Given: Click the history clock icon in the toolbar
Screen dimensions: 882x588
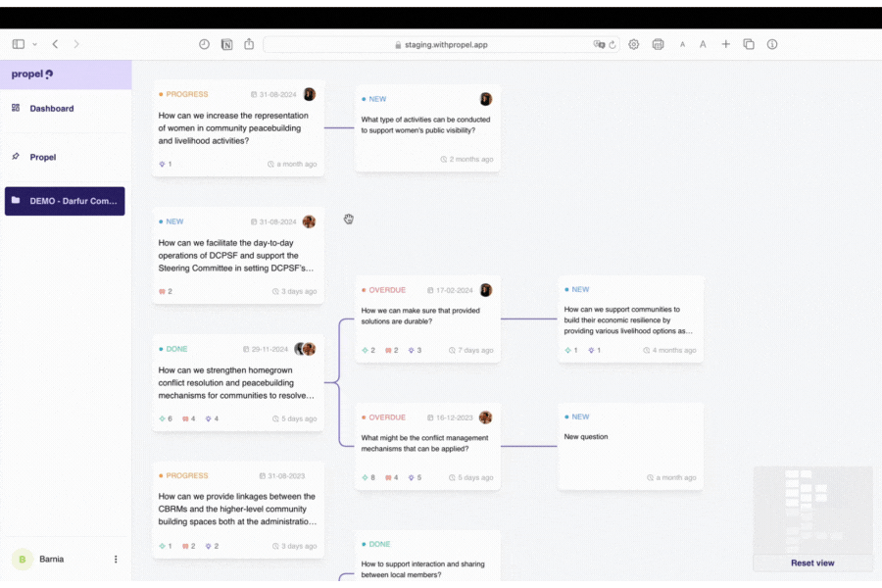Looking at the screenshot, I should 204,43.
